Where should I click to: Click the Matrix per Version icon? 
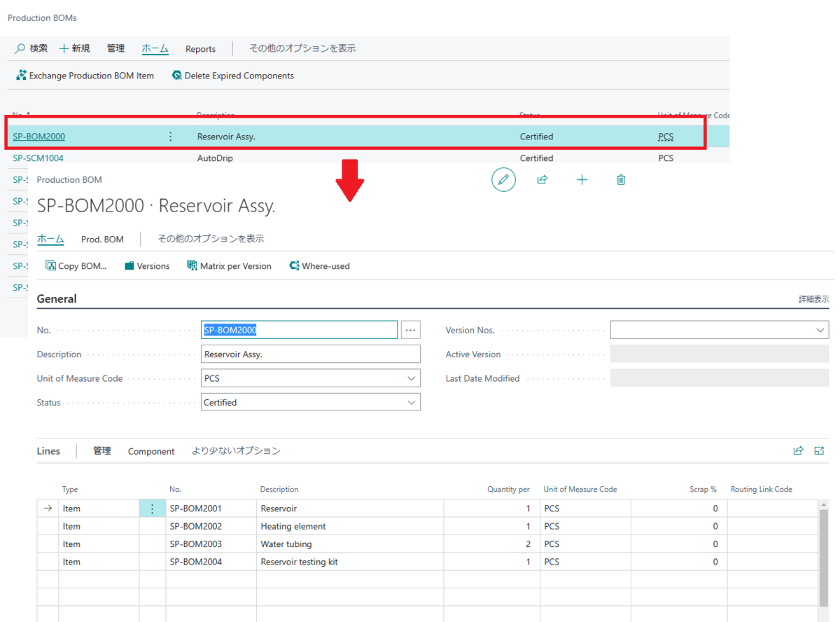192,265
